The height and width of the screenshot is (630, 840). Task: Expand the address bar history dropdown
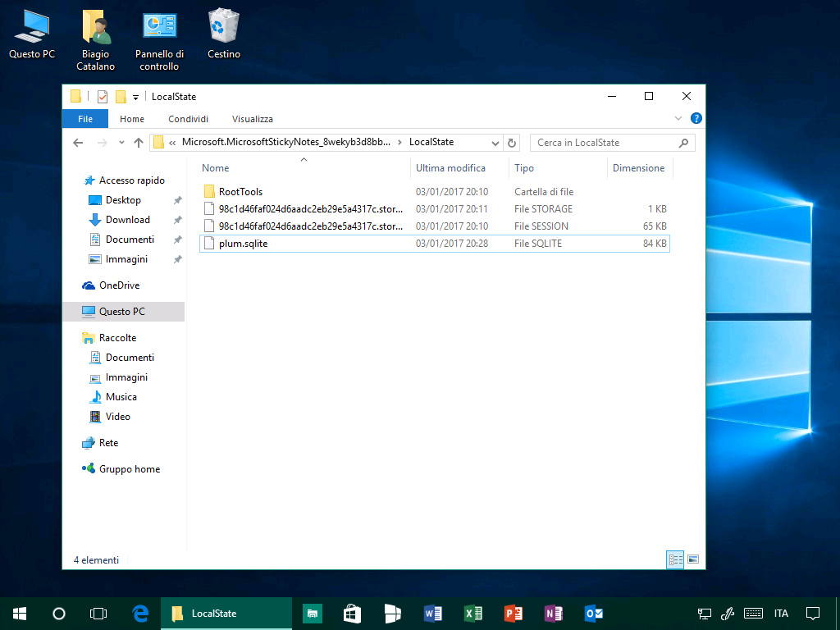coord(495,143)
